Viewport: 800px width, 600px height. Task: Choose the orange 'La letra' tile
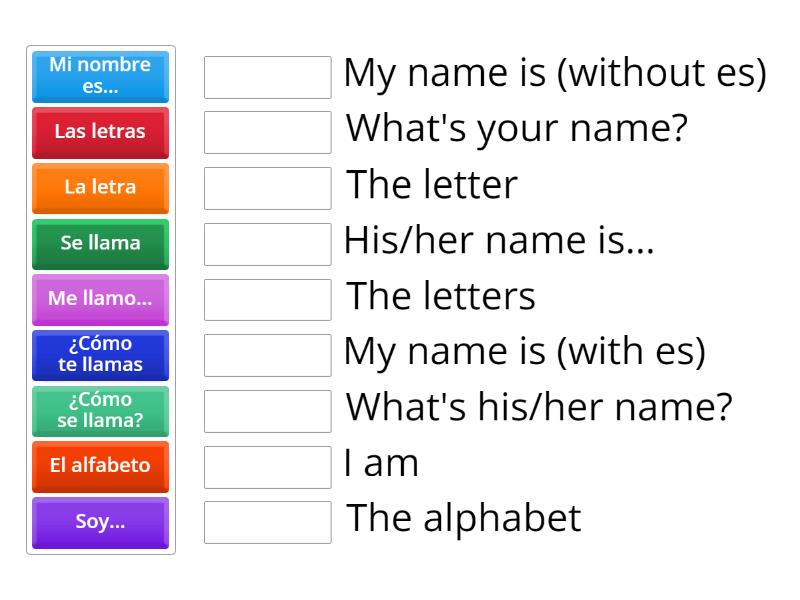pyautogui.click(x=101, y=188)
